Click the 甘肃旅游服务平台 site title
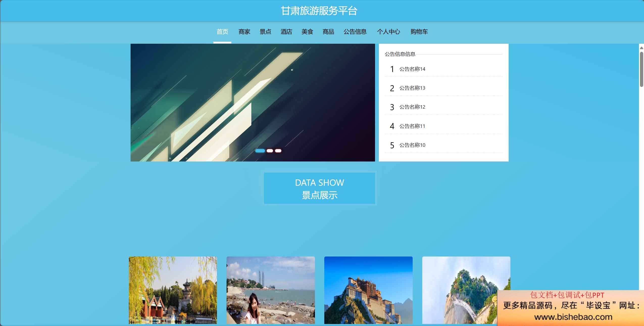 (x=319, y=11)
